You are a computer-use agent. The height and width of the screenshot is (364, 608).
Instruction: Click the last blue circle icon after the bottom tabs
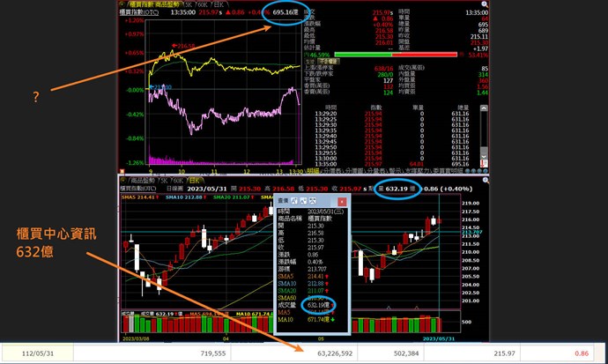(486, 171)
